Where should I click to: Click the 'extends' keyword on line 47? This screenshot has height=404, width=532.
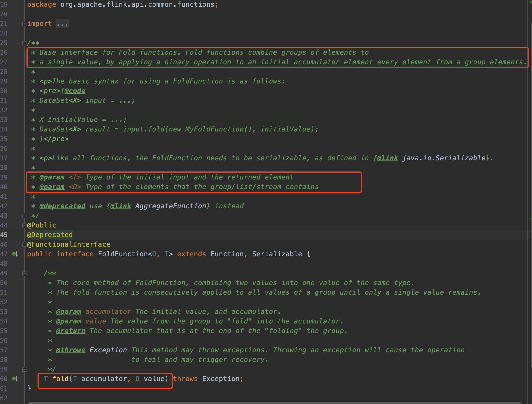pos(191,254)
